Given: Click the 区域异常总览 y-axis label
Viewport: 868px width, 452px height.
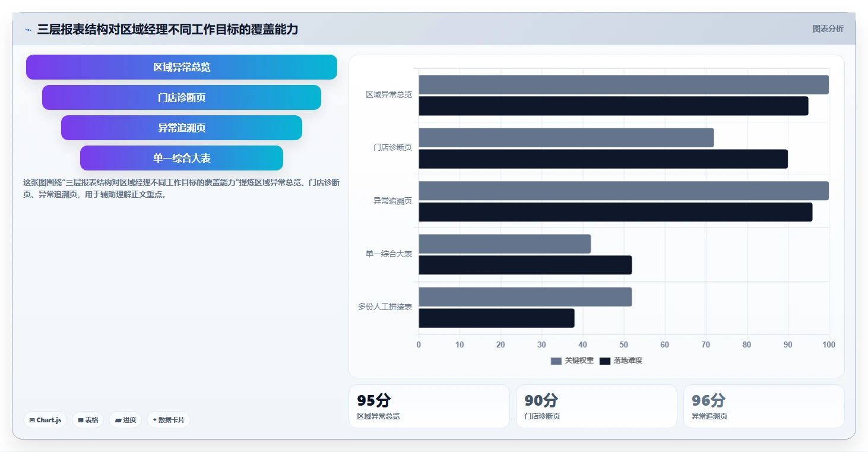Looking at the screenshot, I should (x=389, y=95).
